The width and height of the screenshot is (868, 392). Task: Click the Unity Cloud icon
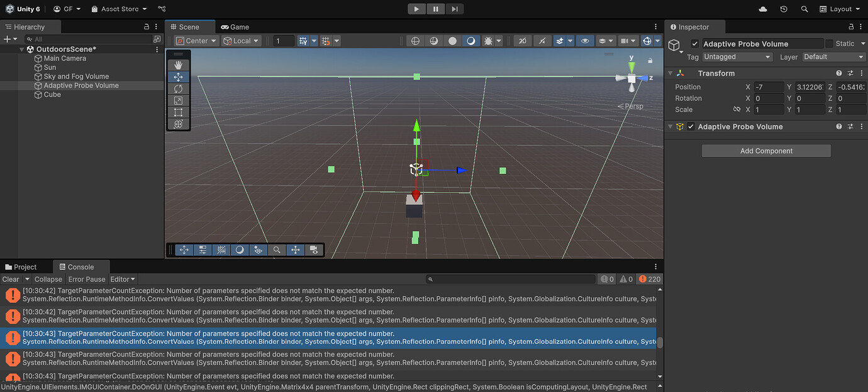pyautogui.click(x=762, y=9)
